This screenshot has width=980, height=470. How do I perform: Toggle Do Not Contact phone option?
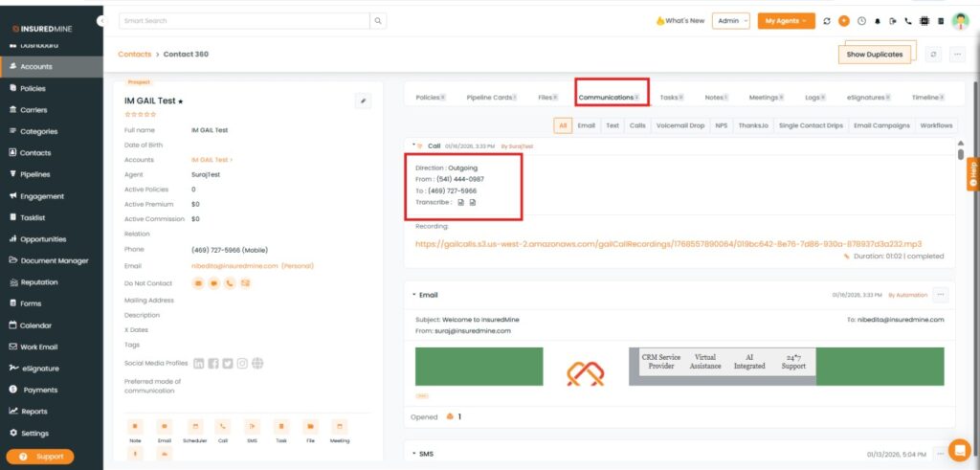[x=230, y=283]
